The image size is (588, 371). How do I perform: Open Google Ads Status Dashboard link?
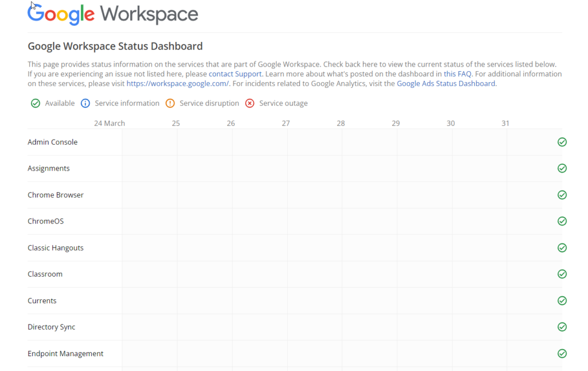coord(446,84)
